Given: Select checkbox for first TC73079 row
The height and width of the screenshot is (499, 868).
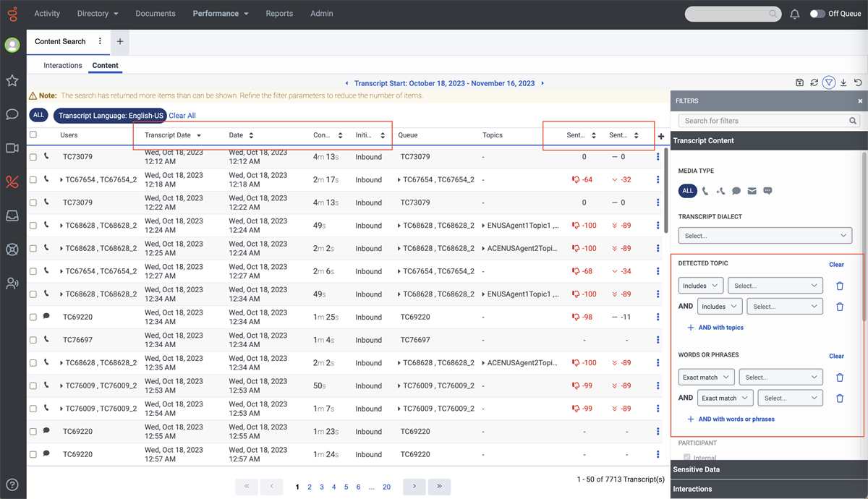Looking at the screenshot, I should [x=33, y=157].
